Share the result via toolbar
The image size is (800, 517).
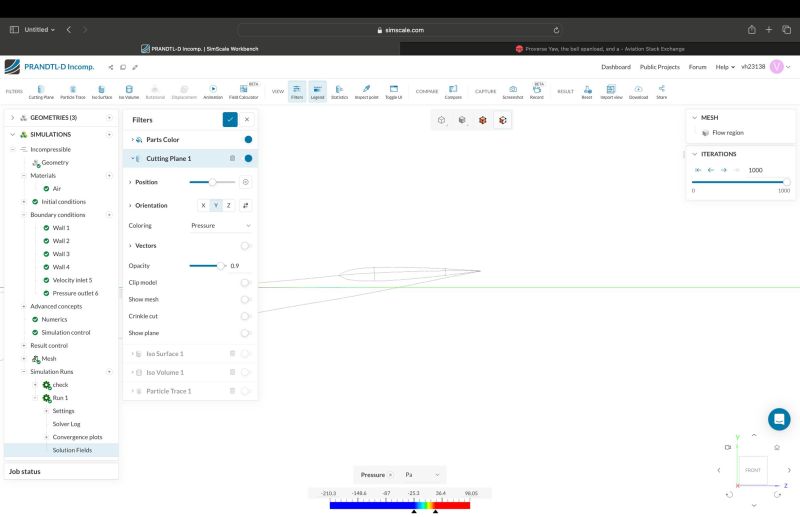tap(661, 92)
